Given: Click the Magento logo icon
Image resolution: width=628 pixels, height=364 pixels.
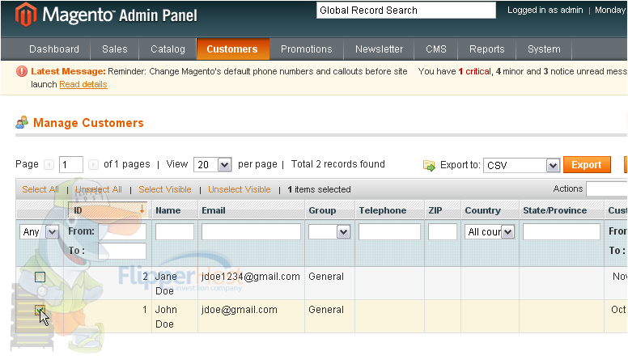Looking at the screenshot, I should 26,15.
